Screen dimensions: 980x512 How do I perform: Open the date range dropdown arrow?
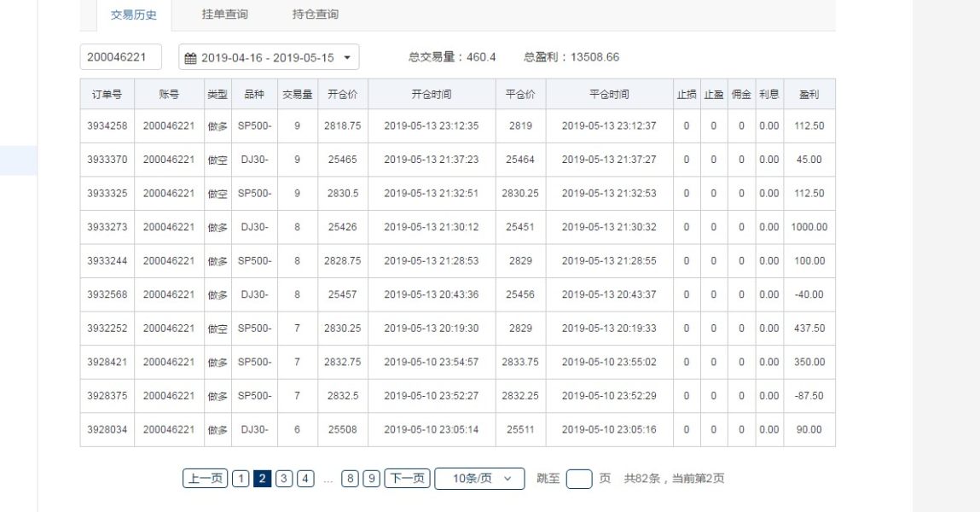(347, 58)
